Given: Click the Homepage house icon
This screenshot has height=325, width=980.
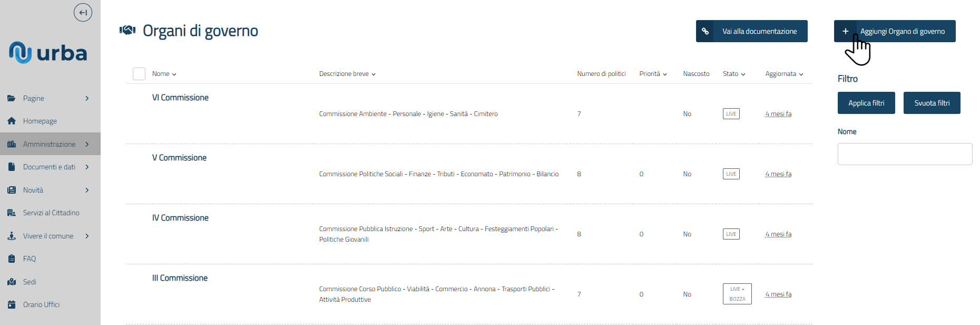Looking at the screenshot, I should 12,121.
